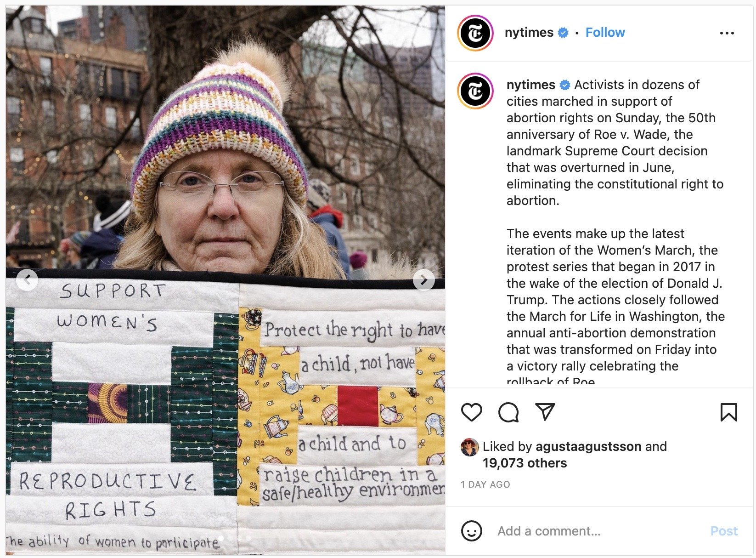Go to previous photo arrow

(27, 279)
